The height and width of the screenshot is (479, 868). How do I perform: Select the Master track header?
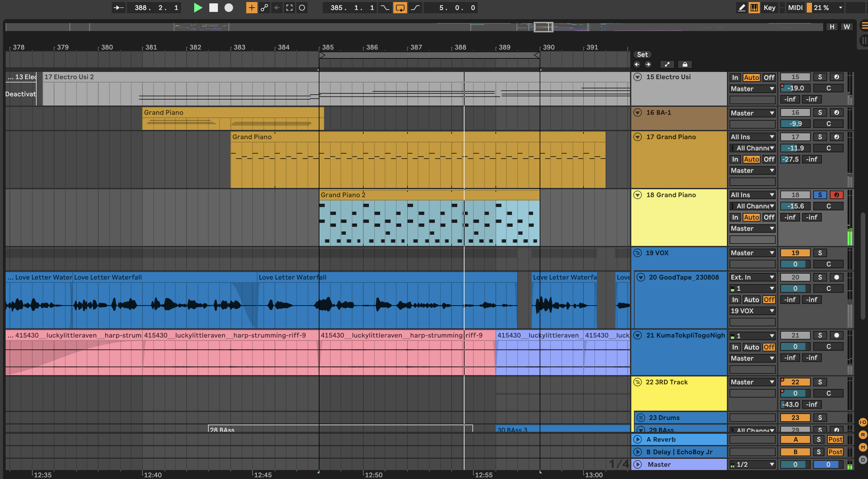tap(679, 464)
